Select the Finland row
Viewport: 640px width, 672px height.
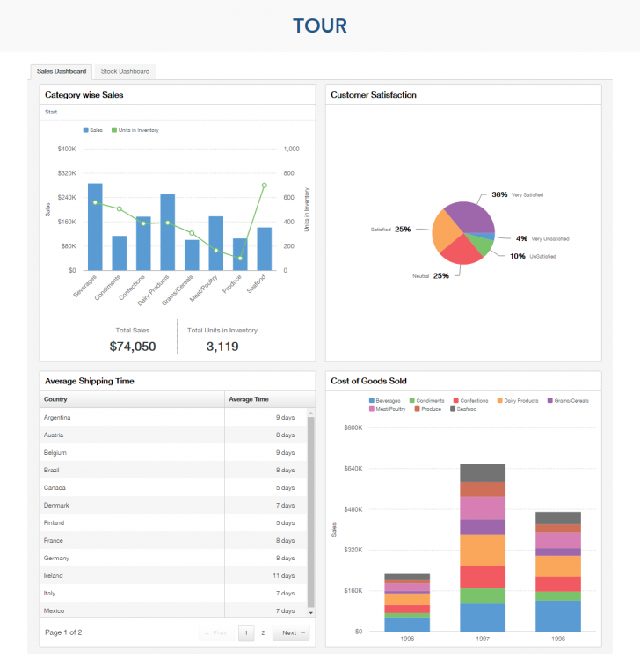173,522
